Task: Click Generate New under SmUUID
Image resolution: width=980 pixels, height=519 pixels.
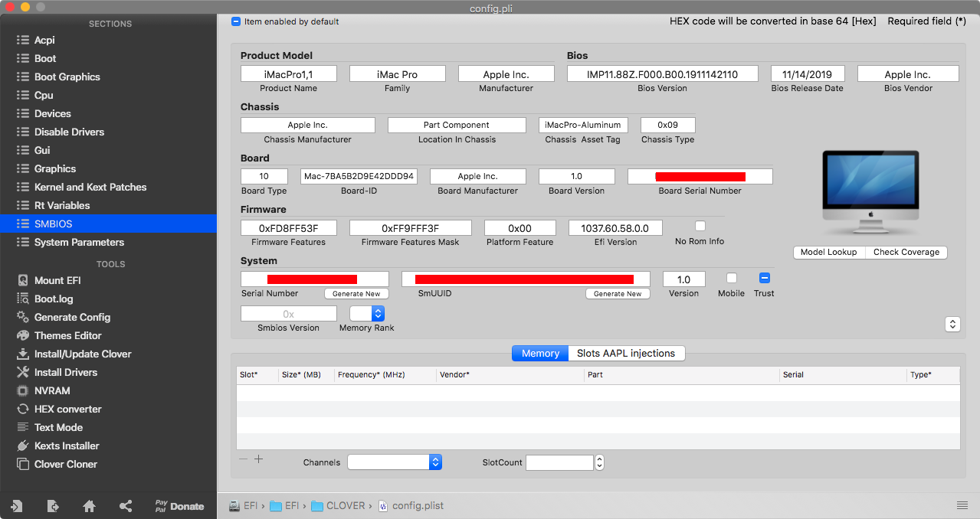Action: pyautogui.click(x=618, y=294)
